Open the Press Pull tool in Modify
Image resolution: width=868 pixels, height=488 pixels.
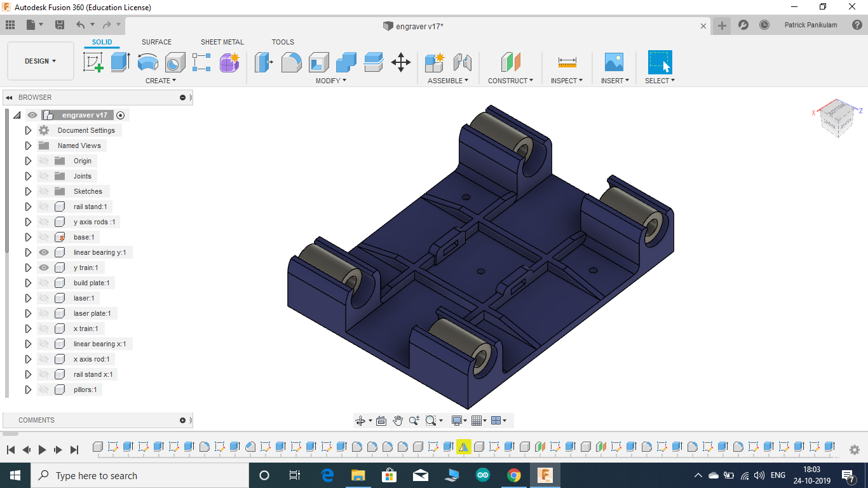point(264,62)
